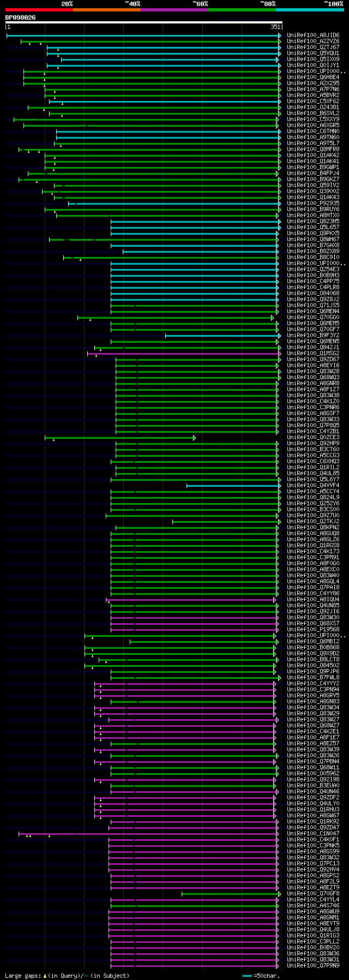Click the white query sequence ruler bar
Viewport: 349px width, 980px height.
143,22
